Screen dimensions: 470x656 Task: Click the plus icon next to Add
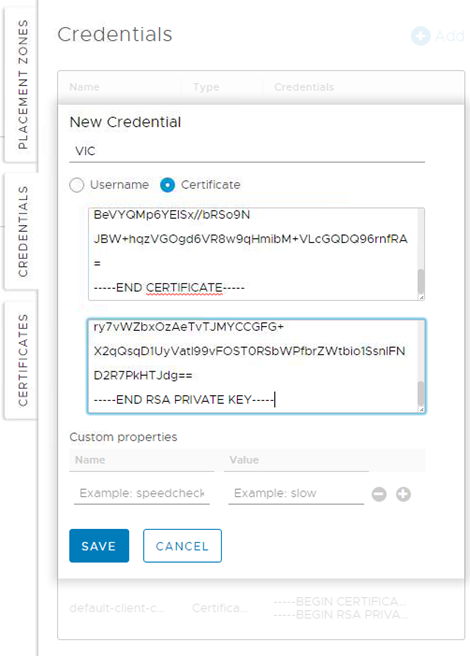pyautogui.click(x=420, y=36)
